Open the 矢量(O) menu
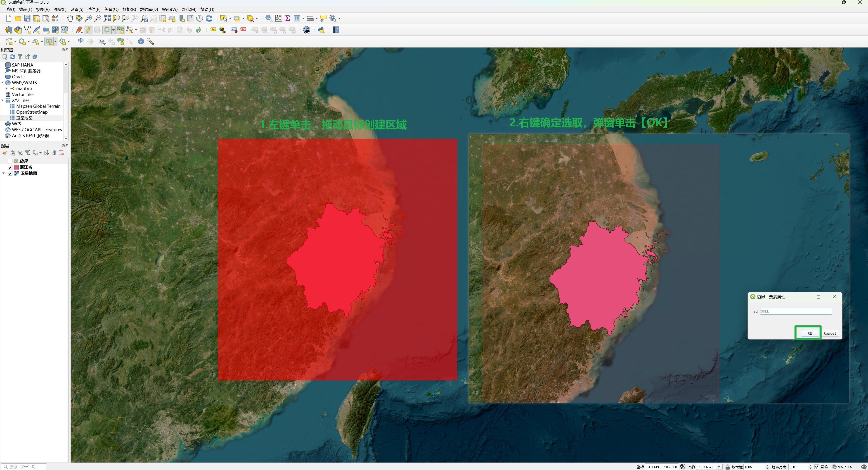The image size is (868, 470). click(x=111, y=10)
